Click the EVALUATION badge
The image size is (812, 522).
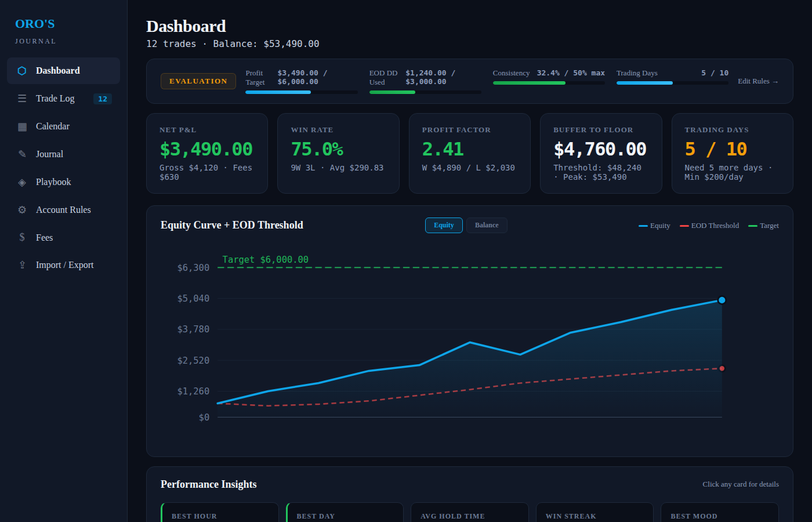click(x=198, y=81)
